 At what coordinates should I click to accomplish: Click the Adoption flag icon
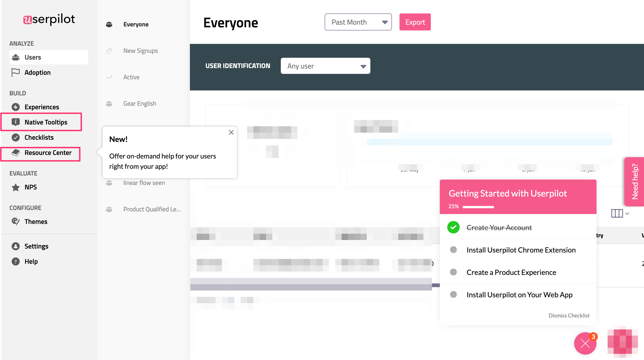coord(15,73)
